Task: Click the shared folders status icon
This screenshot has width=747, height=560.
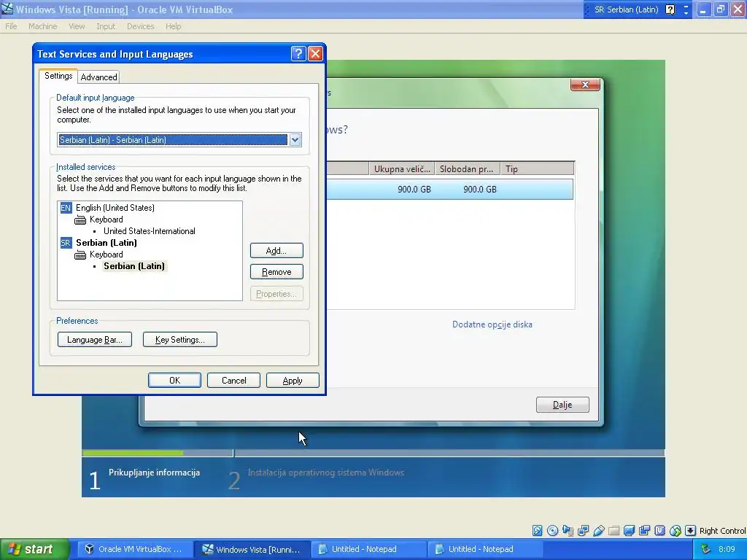Action: 614,531
